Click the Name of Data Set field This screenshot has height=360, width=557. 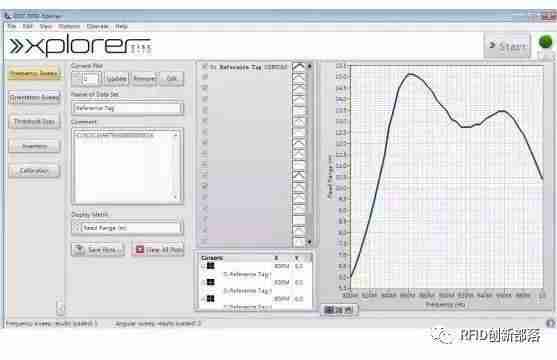tap(128, 108)
